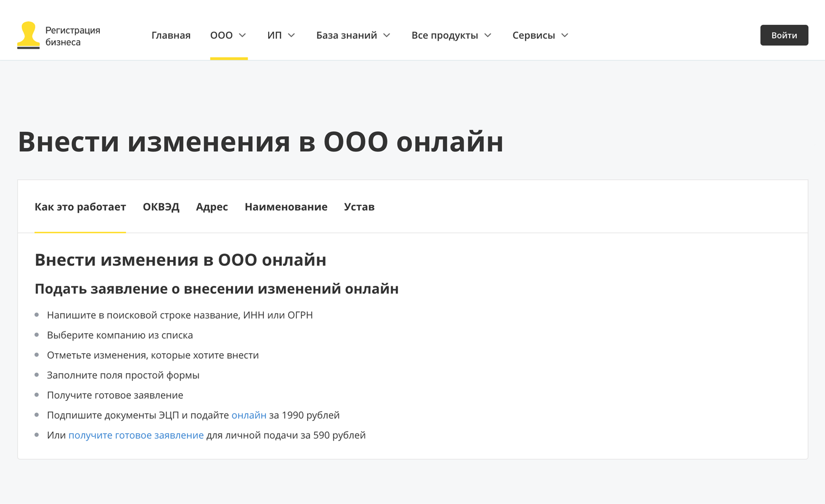Viewport: 825px width, 504px height.
Task: Expand the Все продукты chevron
Action: pyautogui.click(x=488, y=35)
